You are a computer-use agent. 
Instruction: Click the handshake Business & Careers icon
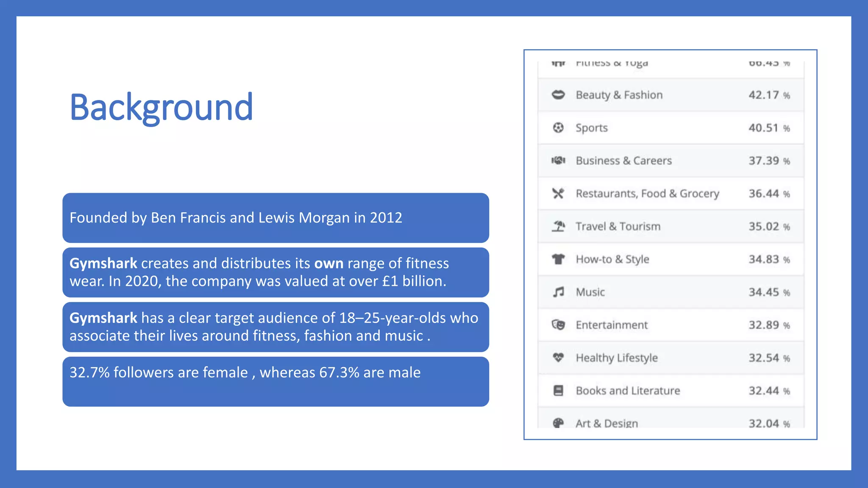pyautogui.click(x=558, y=161)
